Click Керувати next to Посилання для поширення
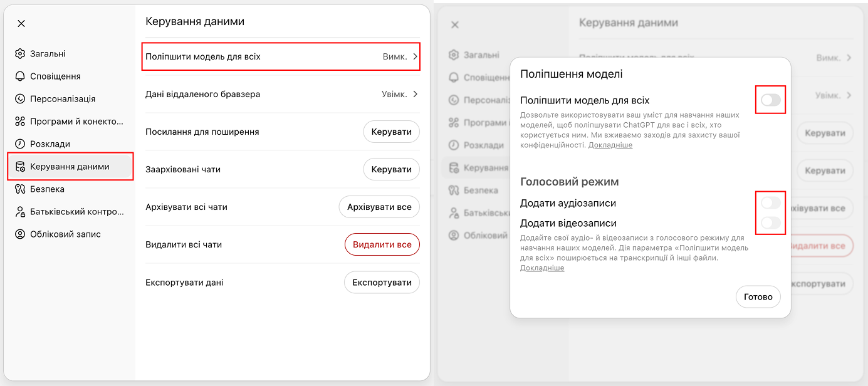This screenshot has height=386, width=868. pyautogui.click(x=391, y=132)
